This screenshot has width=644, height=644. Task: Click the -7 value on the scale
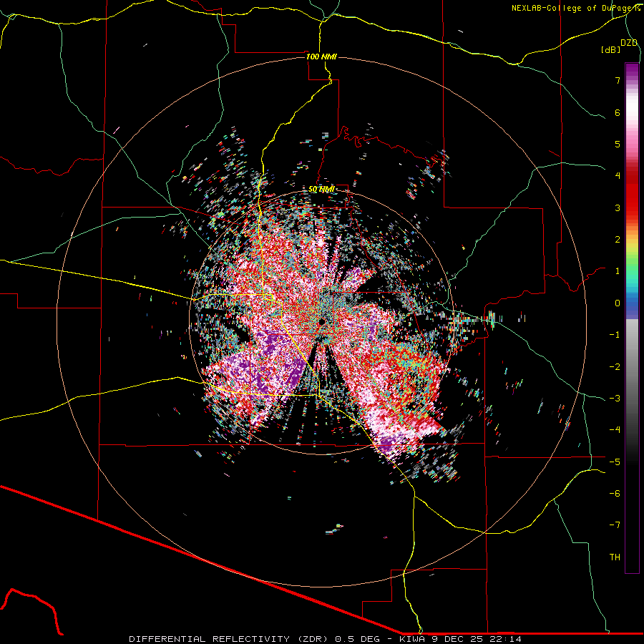click(x=615, y=525)
